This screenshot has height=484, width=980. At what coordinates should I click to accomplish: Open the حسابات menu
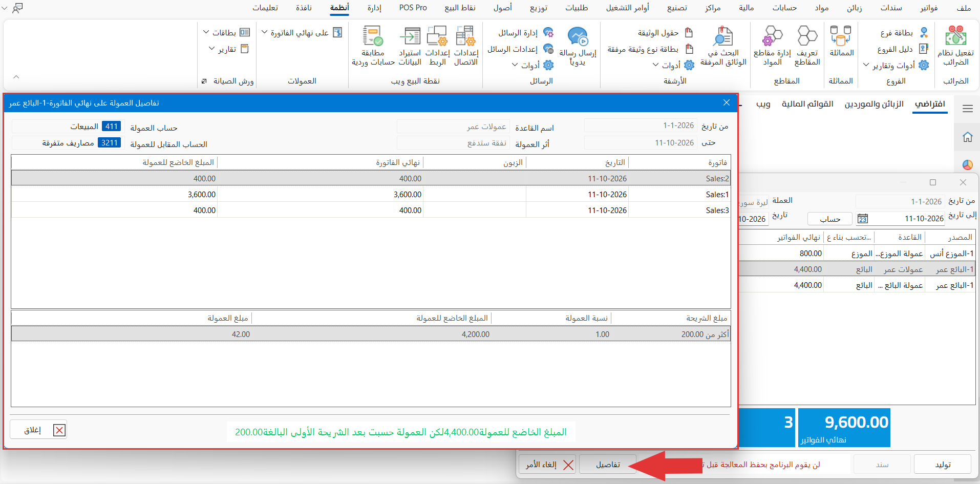784,8
